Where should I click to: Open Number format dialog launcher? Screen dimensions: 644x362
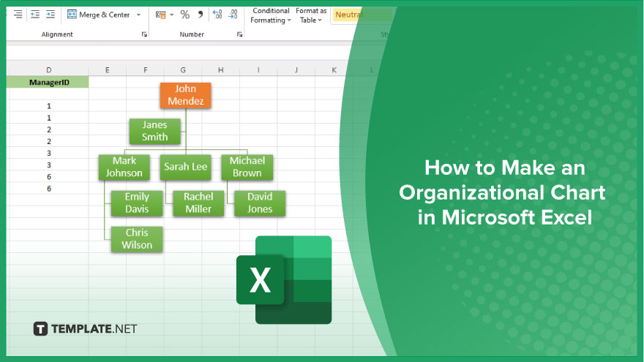pos(239,34)
